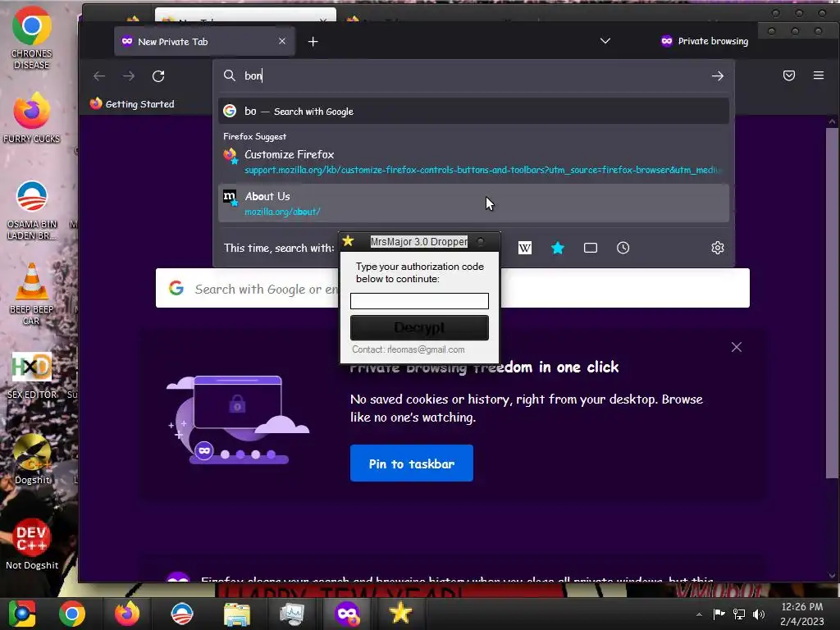Select the About Us mozilla.org suggestion

(473, 203)
